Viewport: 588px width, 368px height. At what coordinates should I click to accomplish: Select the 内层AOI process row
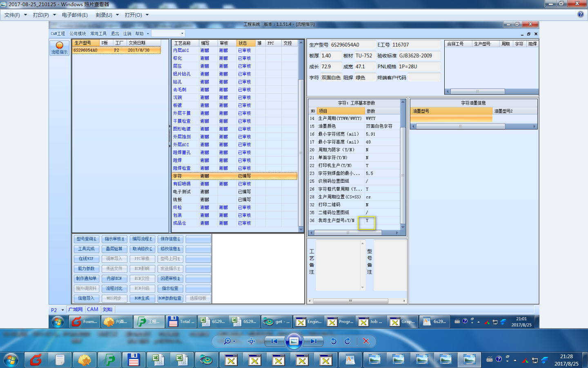[234, 50]
